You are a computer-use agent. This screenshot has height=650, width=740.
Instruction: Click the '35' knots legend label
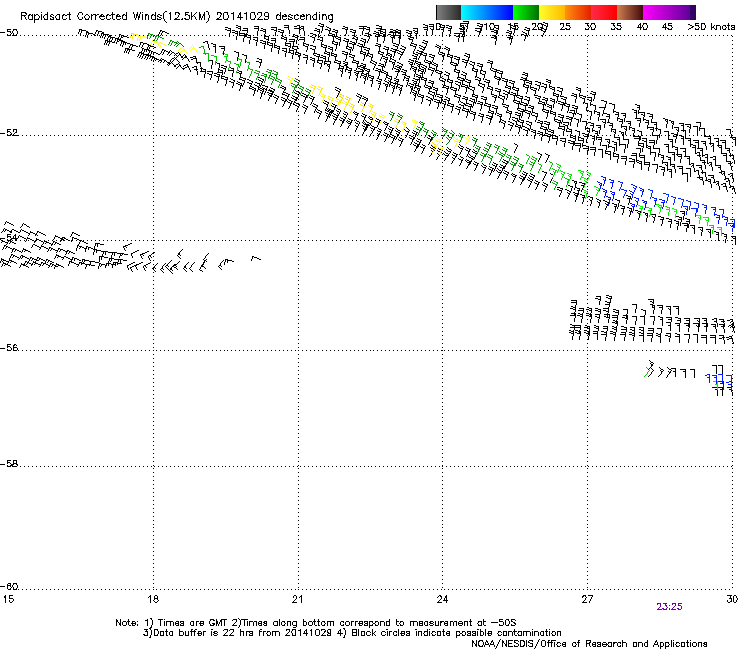tap(616, 27)
